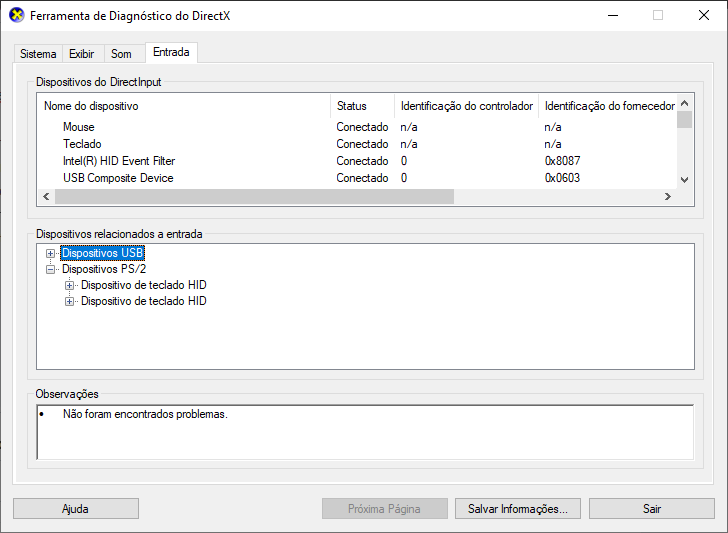
Task: Click Identificação do fornecedor column header
Action: 607,106
